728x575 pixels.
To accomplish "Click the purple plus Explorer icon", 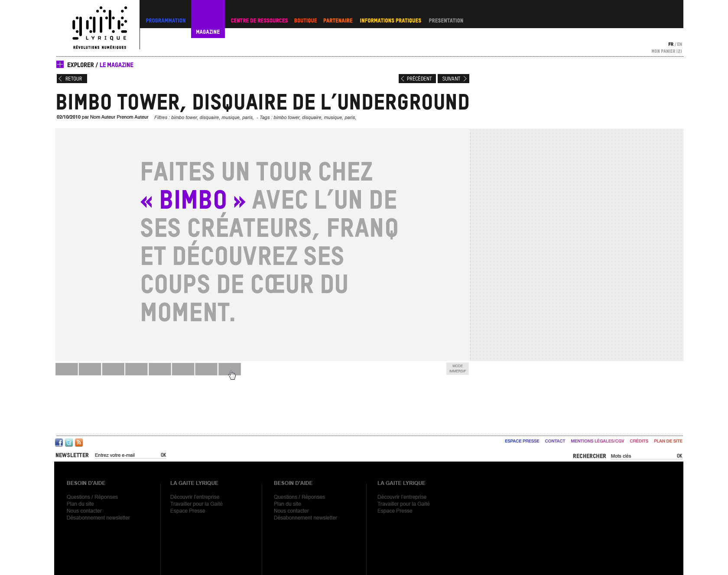I will [60, 65].
